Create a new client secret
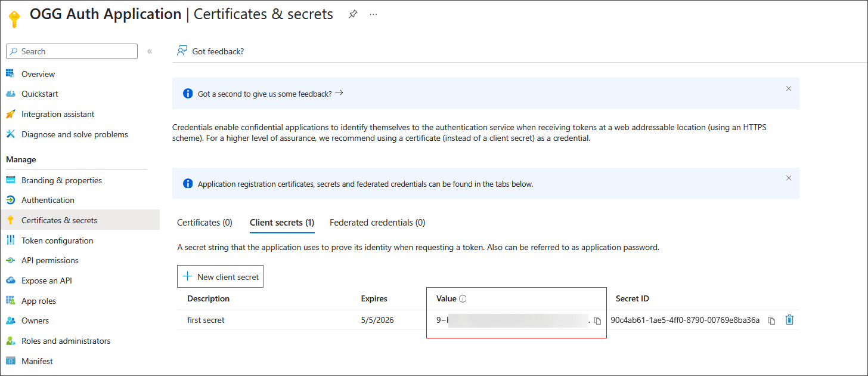The height and width of the screenshot is (376, 868). tap(220, 276)
